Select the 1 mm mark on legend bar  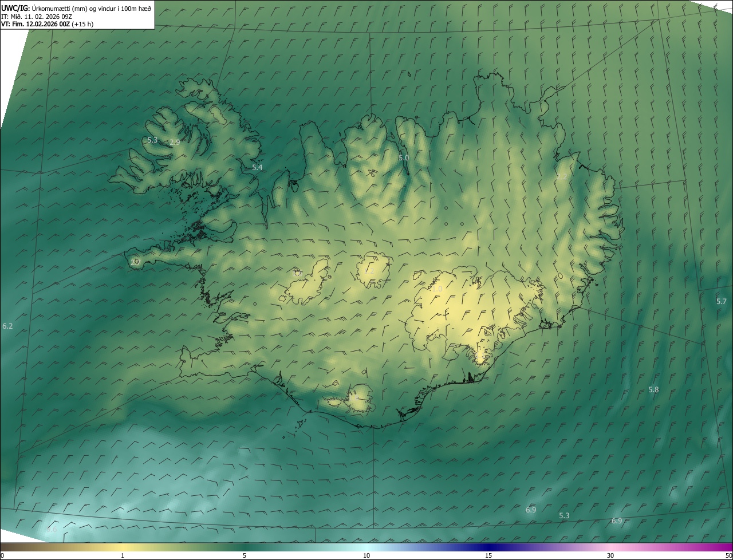(x=123, y=555)
